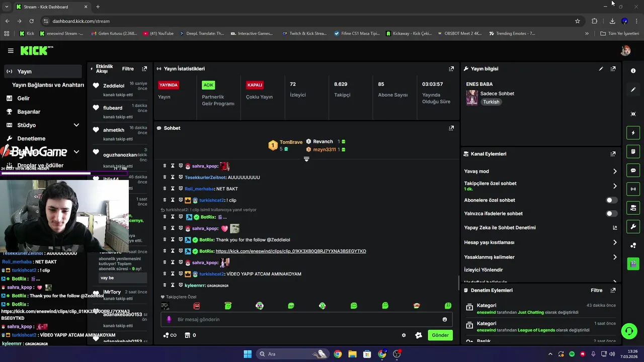Open Filtre in Etkinlik Akışı
The height and width of the screenshot is (362, 644).
coord(128,69)
